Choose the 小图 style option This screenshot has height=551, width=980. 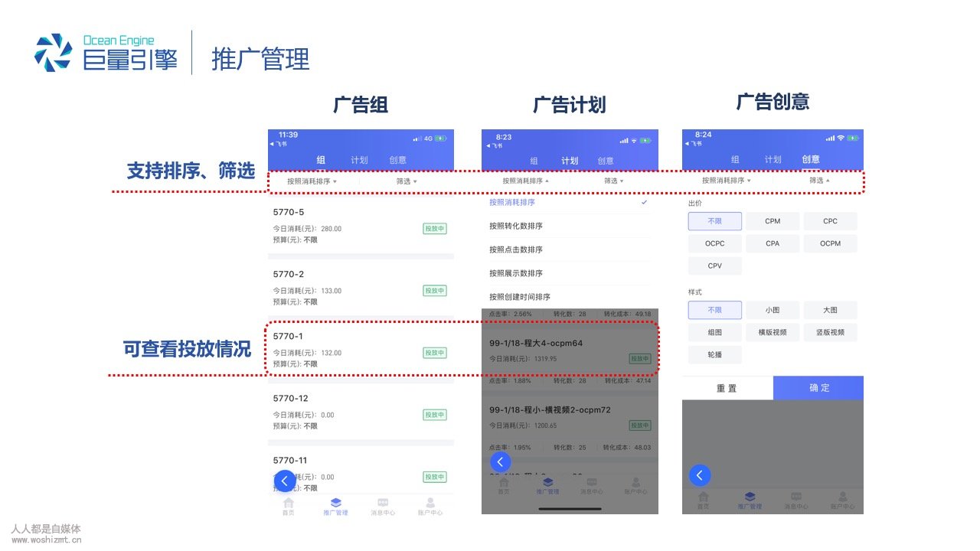(x=773, y=310)
